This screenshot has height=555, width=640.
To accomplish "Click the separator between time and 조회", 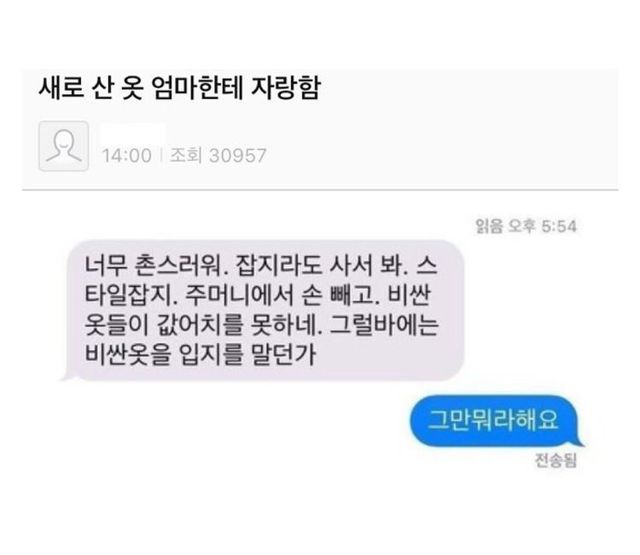I will 161,155.
